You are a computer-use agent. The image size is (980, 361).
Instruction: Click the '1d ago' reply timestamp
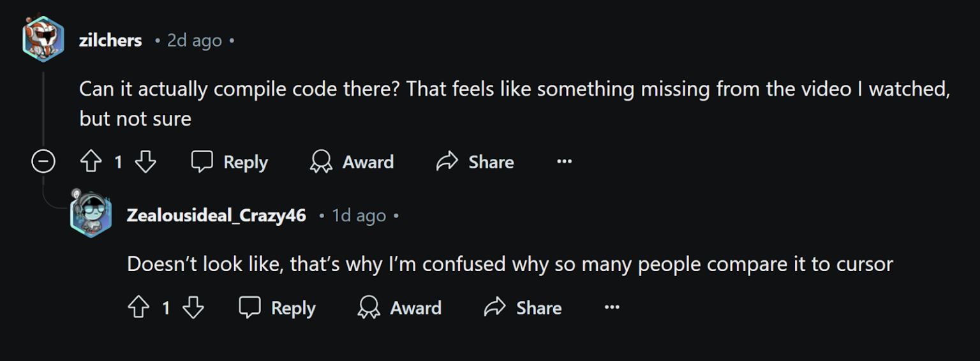(x=359, y=216)
